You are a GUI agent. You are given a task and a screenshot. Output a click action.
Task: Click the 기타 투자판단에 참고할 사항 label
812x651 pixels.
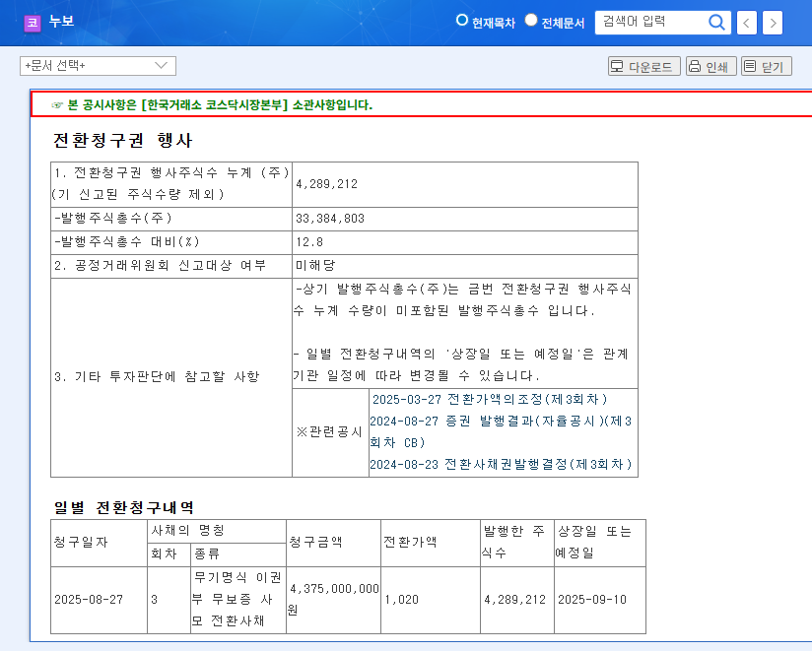click(157, 377)
